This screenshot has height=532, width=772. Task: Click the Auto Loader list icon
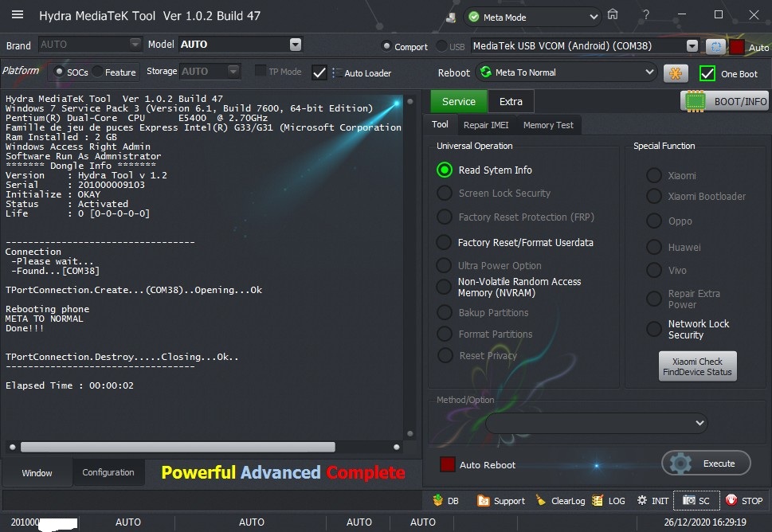[337, 72]
